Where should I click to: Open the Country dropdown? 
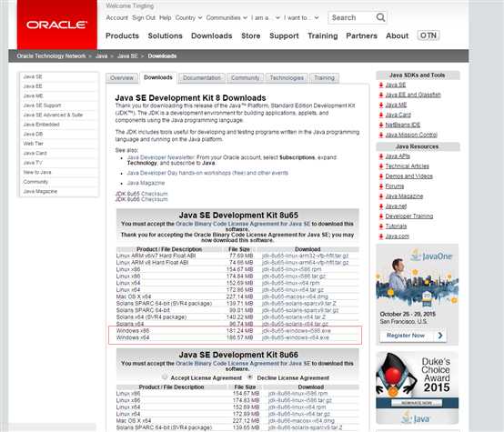click(x=188, y=17)
